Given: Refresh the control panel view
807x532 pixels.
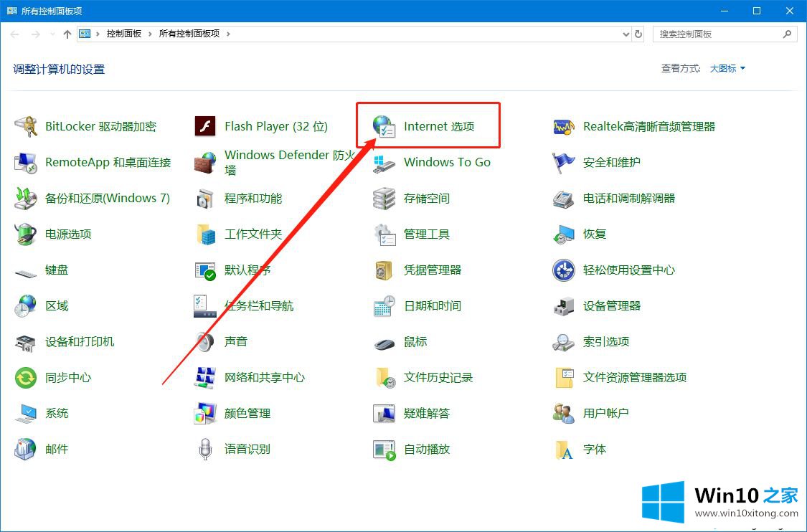Looking at the screenshot, I should 638,34.
